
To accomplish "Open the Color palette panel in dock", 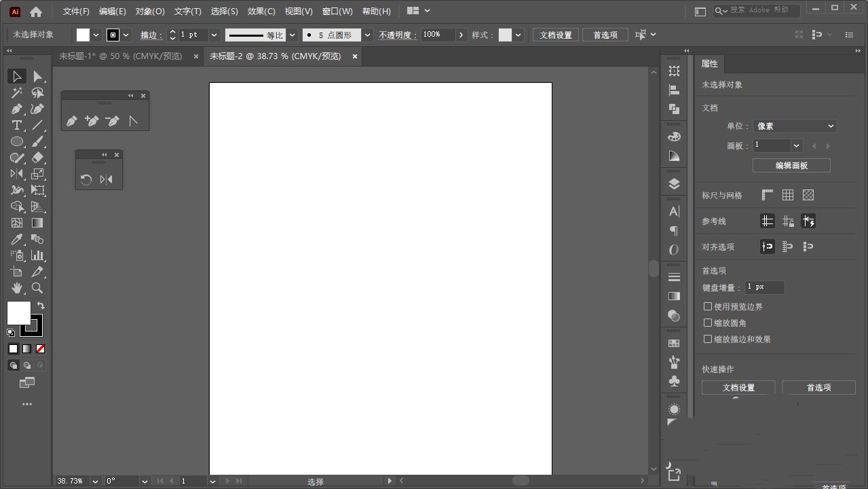I will (x=674, y=137).
